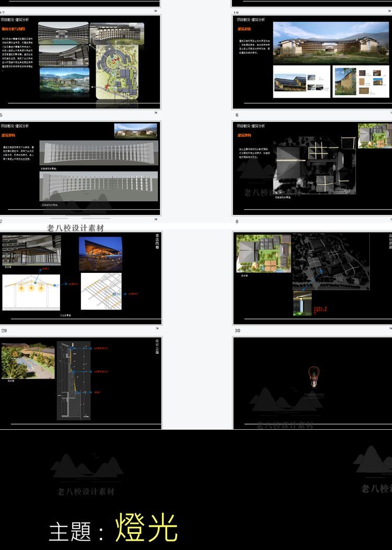This screenshot has width=392, height=550.
Task: Click the slide number 29 label
Action: pos(4,331)
